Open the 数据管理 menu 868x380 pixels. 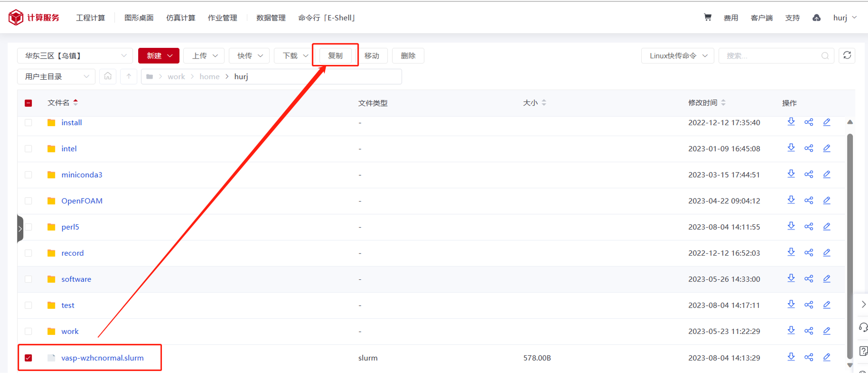pyautogui.click(x=271, y=18)
